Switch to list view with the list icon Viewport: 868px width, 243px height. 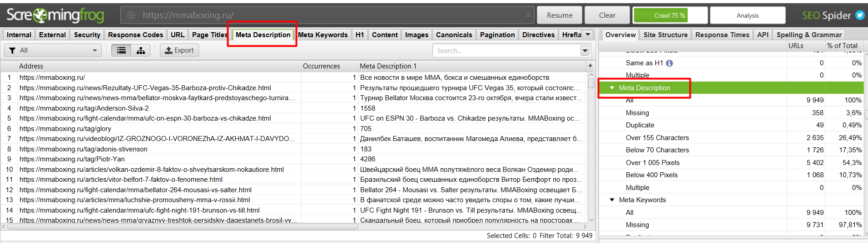[x=121, y=50]
